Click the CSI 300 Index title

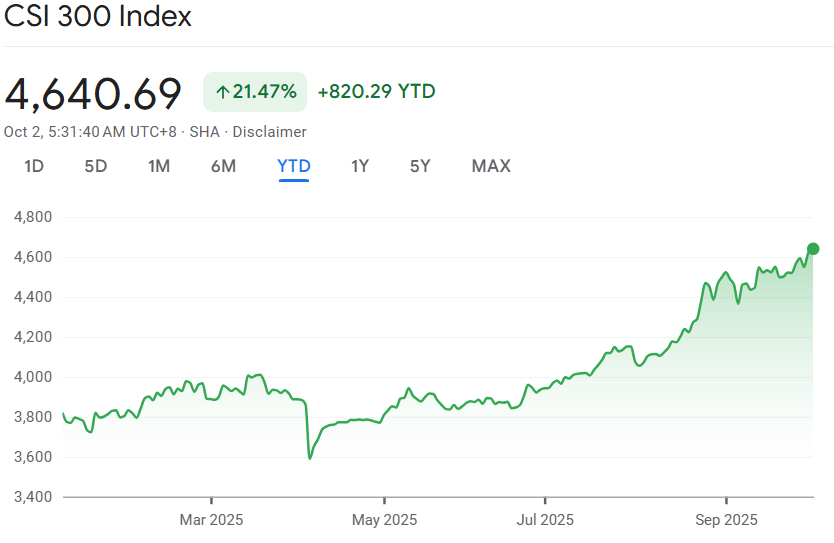tap(98, 17)
